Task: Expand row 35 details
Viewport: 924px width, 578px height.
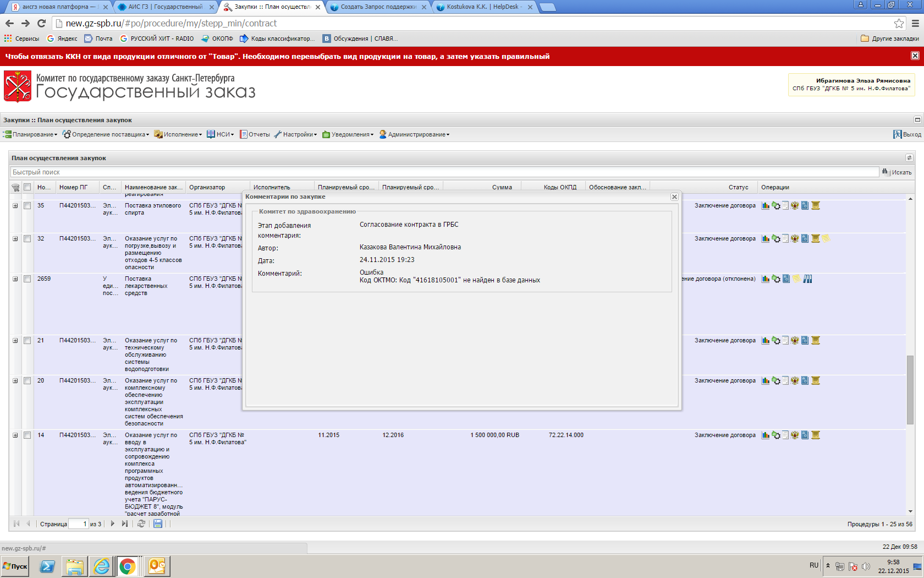Action: 15,206
